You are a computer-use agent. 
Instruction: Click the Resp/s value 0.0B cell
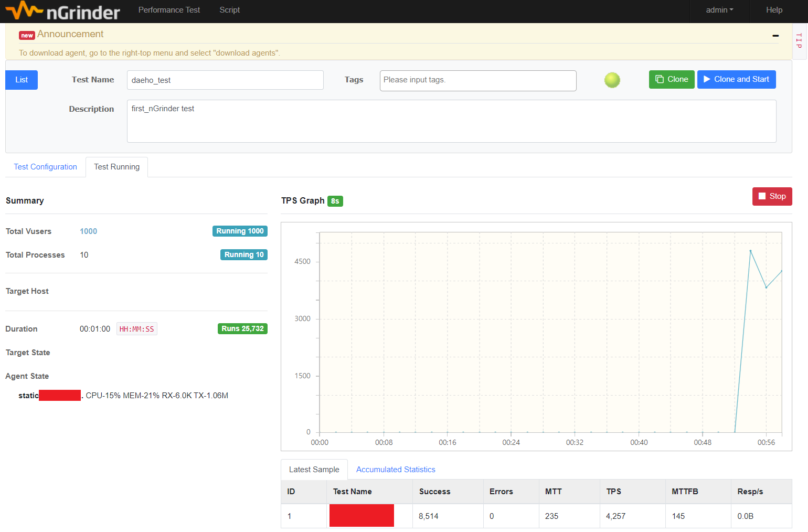click(x=761, y=516)
